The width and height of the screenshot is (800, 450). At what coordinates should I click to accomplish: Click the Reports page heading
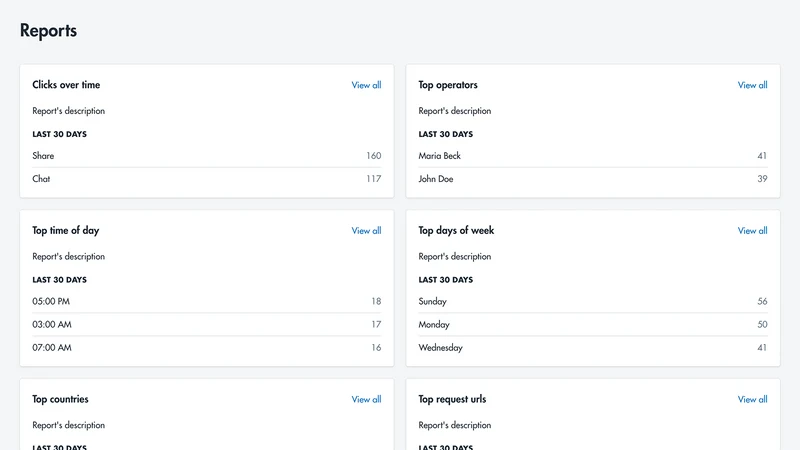[x=48, y=31]
